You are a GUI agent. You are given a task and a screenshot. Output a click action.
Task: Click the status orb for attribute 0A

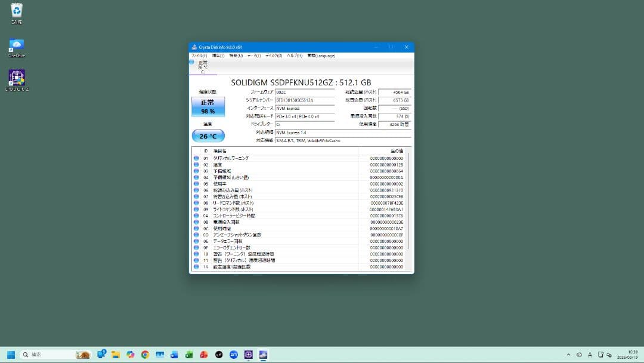196,216
